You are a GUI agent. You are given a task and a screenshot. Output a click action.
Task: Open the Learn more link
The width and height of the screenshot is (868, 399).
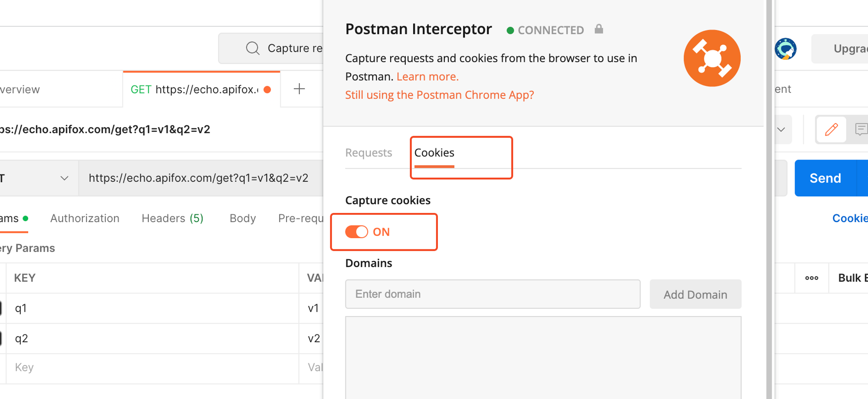(427, 76)
